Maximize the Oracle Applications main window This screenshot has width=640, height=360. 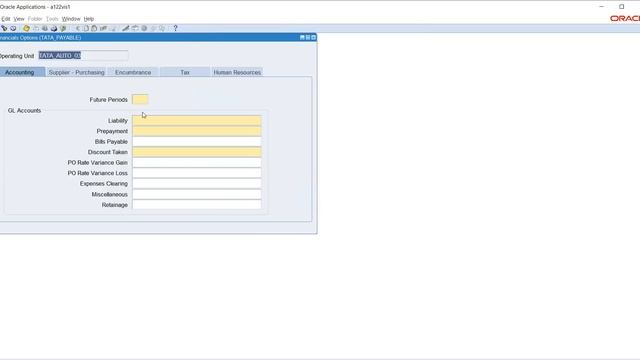pyautogui.click(x=622, y=7)
